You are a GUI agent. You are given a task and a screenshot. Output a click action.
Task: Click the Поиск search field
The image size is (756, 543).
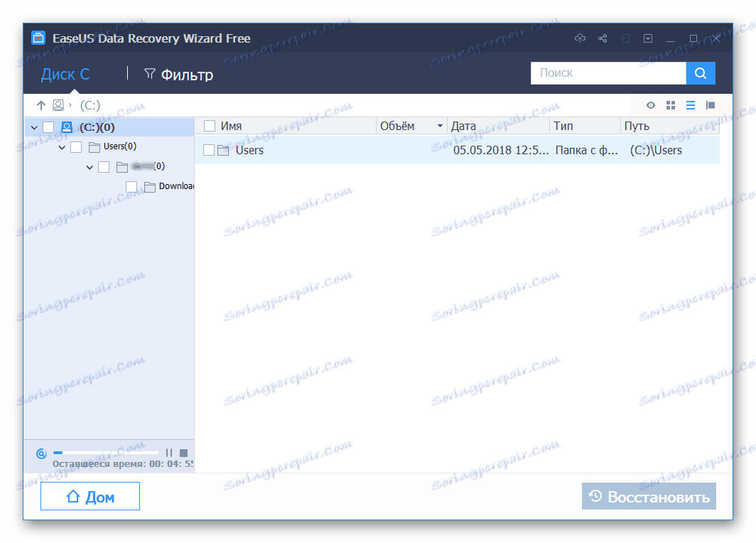point(608,72)
